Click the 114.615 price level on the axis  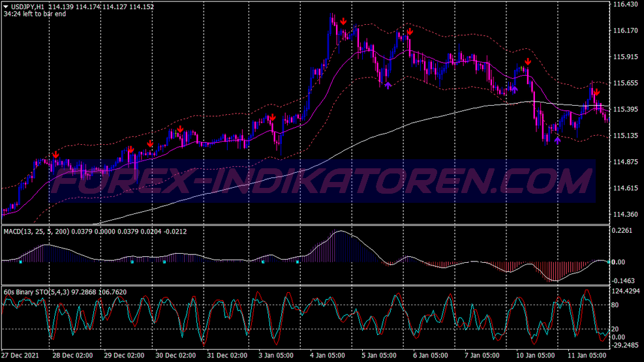(625, 188)
